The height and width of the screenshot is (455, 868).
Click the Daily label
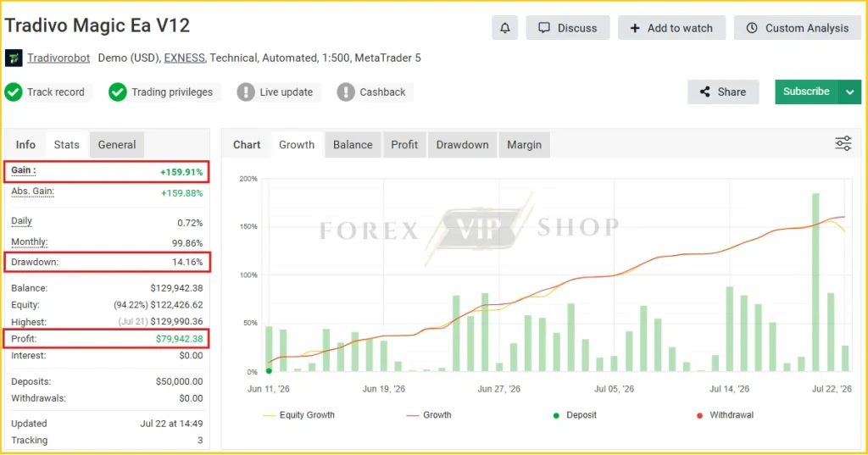tap(21, 221)
